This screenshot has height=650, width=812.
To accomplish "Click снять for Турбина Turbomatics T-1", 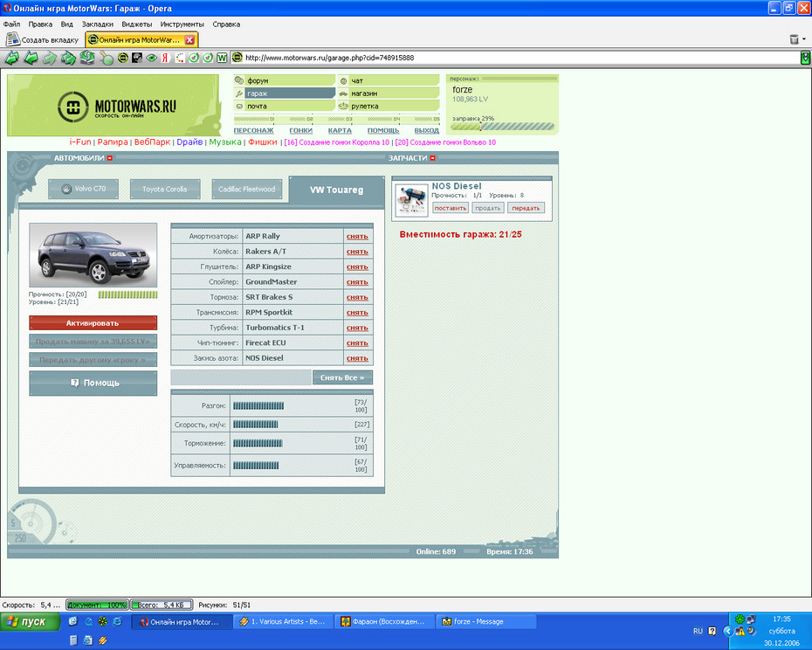I will [357, 328].
